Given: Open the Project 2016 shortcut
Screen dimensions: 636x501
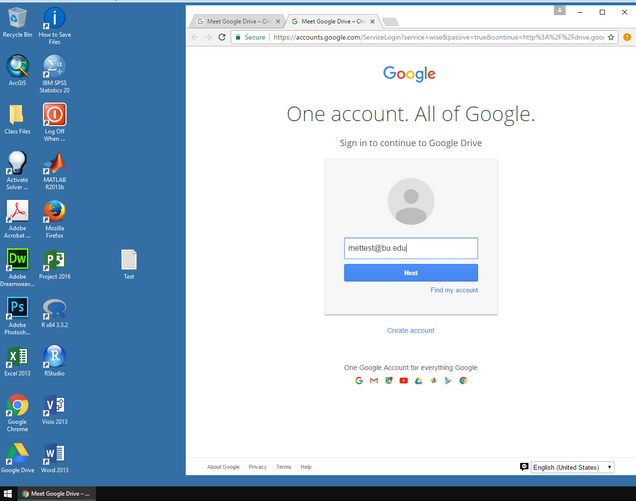Looking at the screenshot, I should (x=54, y=264).
